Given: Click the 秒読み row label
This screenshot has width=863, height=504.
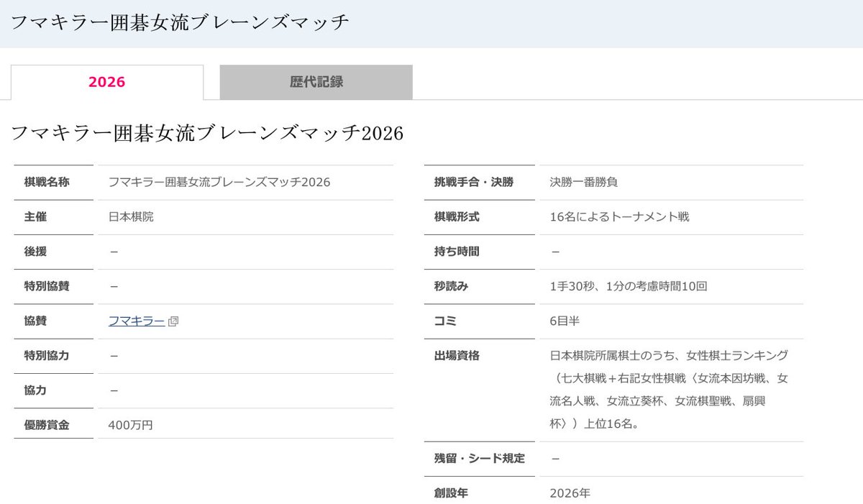Looking at the screenshot, I should coord(451,286).
